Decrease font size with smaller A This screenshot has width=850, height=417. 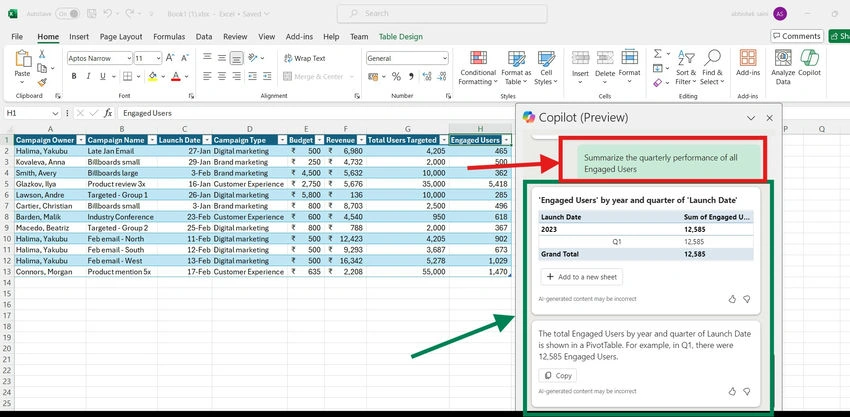pyautogui.click(x=184, y=58)
